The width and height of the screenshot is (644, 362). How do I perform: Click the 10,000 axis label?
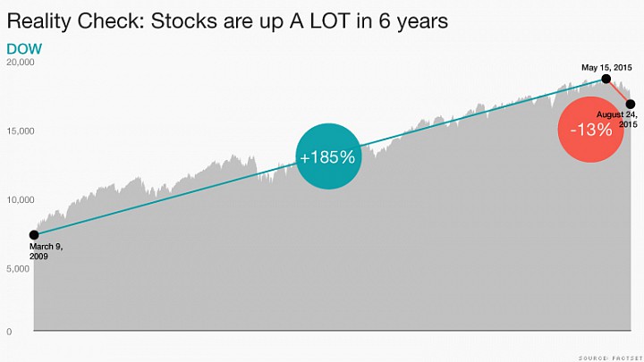(20, 200)
